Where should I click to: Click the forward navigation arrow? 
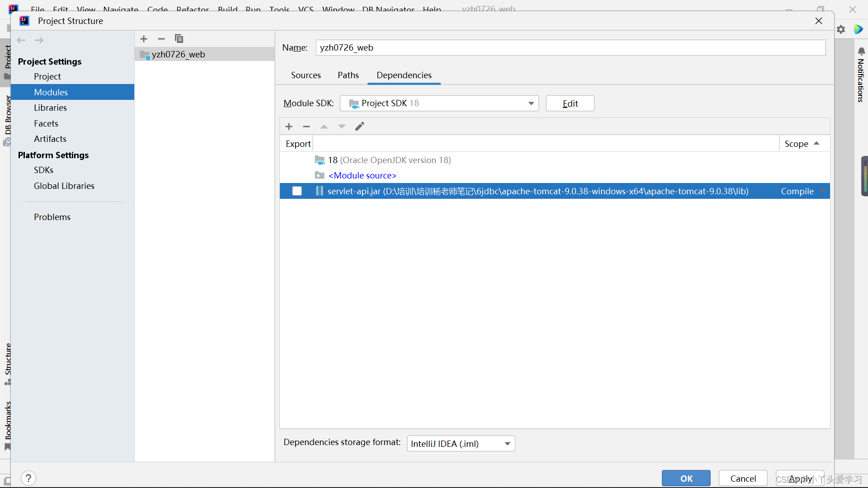coord(39,40)
